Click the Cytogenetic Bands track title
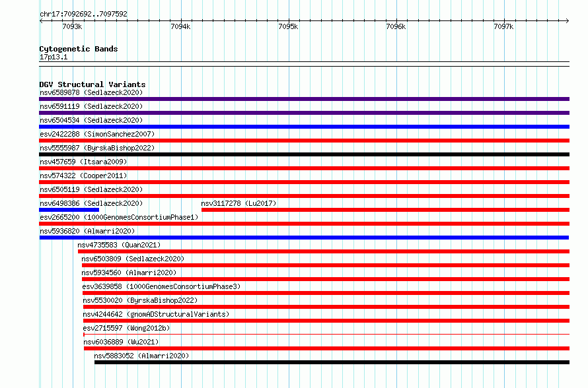 [x=79, y=49]
